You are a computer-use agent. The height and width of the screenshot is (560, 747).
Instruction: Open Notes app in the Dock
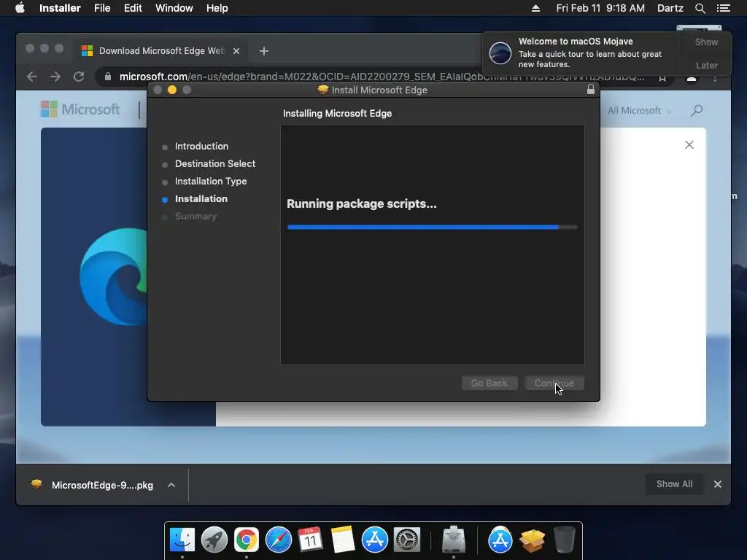click(x=343, y=540)
